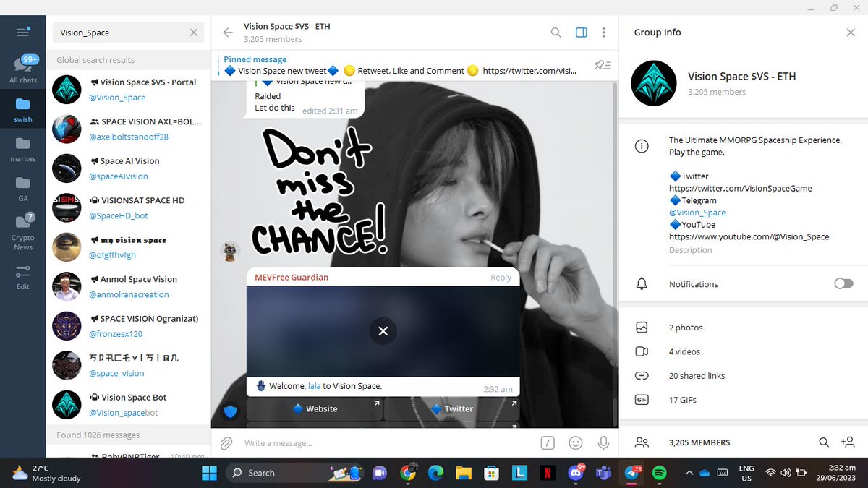Viewport: 868px width, 488px height.
Task: Jump to the pinned message bar
Action: click(401, 65)
